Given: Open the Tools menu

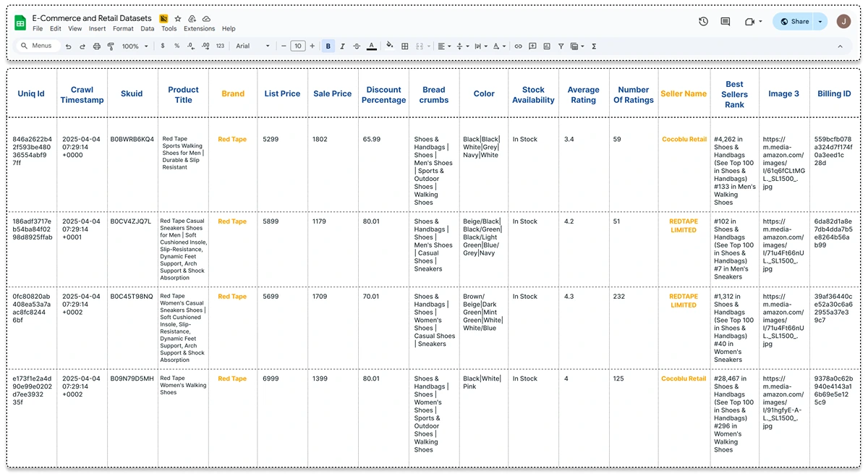Looking at the screenshot, I should tap(169, 29).
